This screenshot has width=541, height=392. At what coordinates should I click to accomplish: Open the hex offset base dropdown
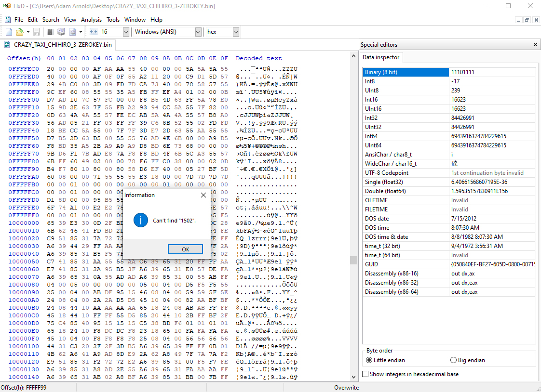[x=236, y=32]
